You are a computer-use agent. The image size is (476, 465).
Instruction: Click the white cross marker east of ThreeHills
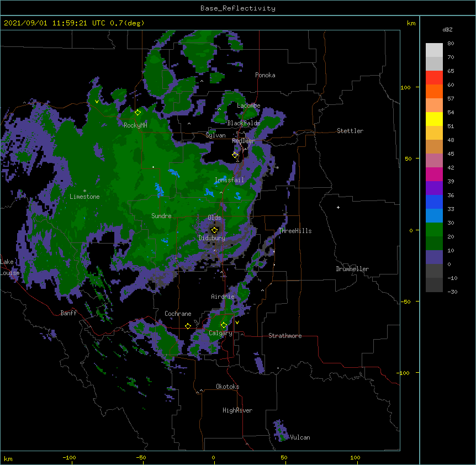pos(338,207)
